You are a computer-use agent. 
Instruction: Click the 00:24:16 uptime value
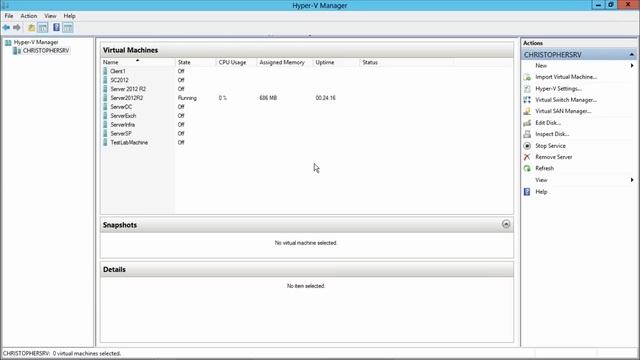(325, 98)
